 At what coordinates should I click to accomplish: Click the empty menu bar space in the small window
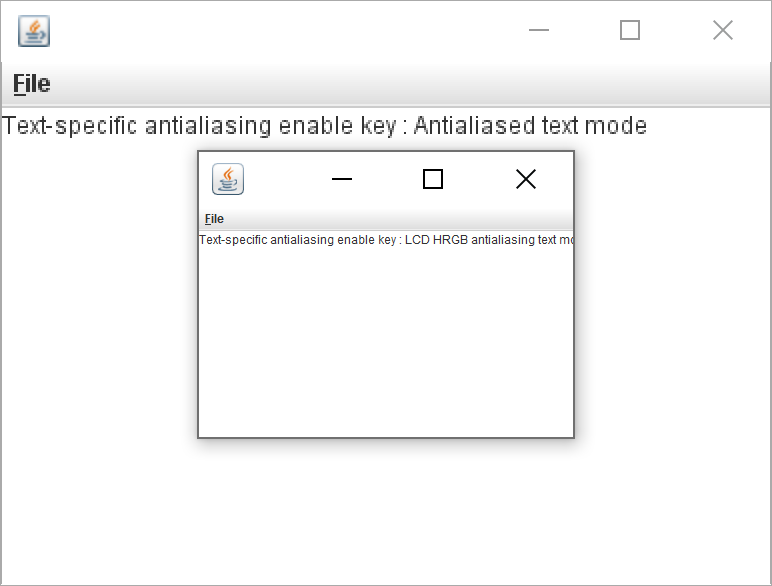tap(400, 219)
